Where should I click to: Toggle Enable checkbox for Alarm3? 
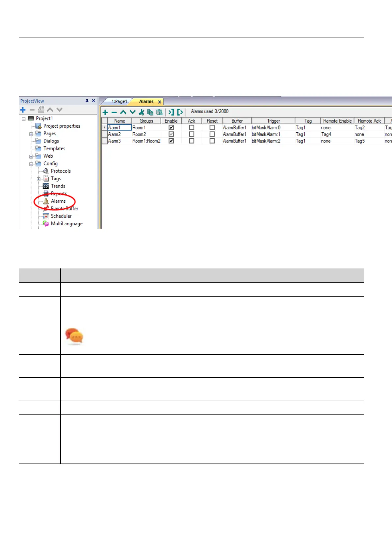coord(171,141)
